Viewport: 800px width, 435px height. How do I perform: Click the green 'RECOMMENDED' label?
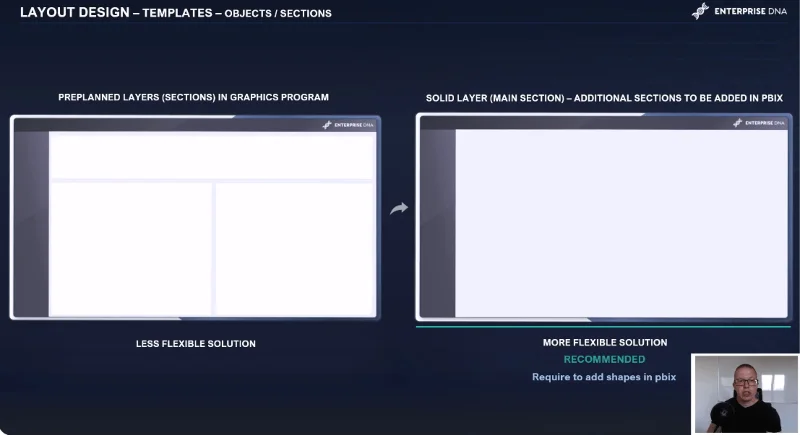coord(605,360)
